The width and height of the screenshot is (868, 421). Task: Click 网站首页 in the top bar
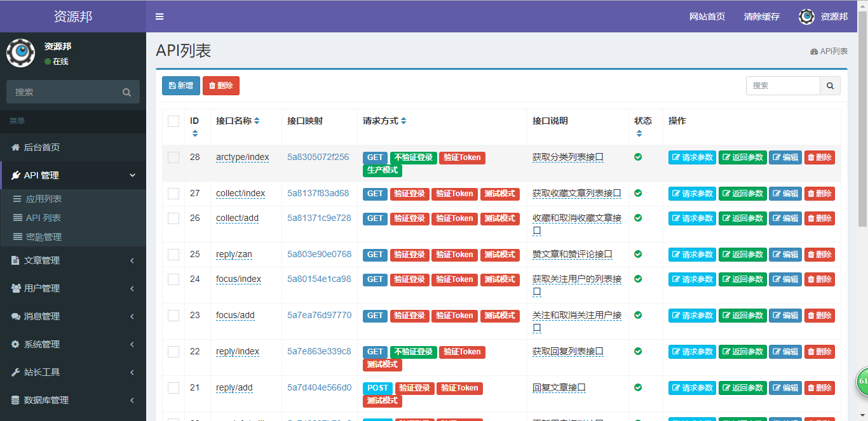tap(707, 17)
